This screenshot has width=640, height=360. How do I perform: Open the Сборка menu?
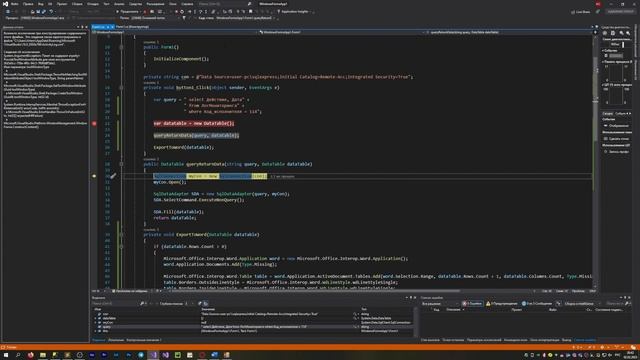77,4
